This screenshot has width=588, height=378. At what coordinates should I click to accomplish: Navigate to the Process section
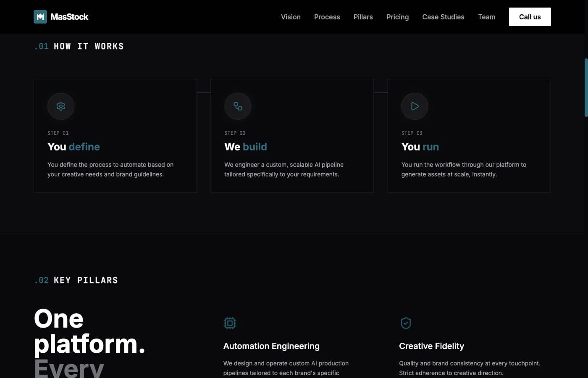pos(327,17)
